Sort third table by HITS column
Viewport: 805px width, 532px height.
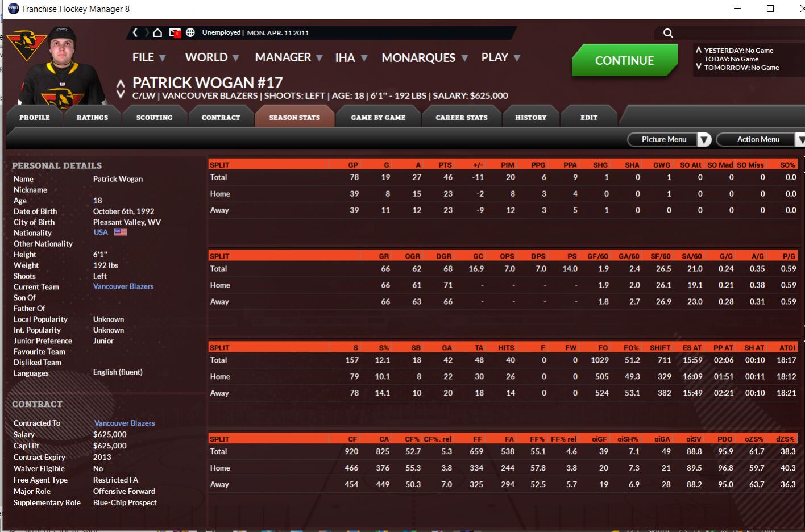(x=506, y=348)
